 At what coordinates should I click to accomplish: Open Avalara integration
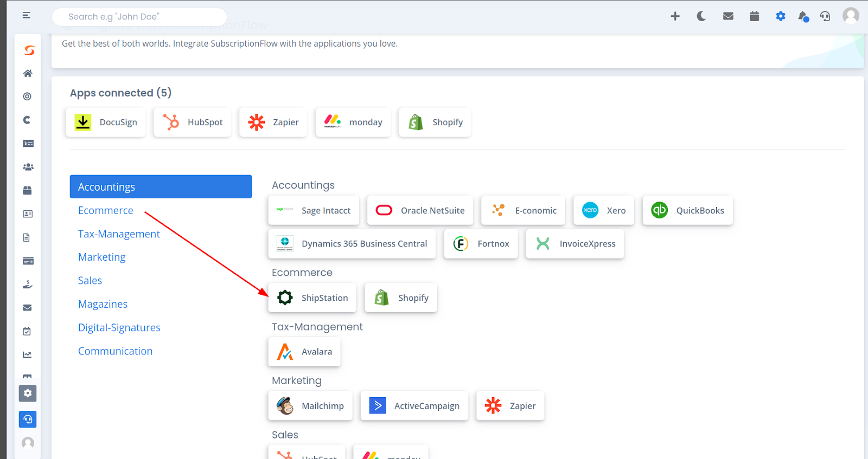[304, 352]
